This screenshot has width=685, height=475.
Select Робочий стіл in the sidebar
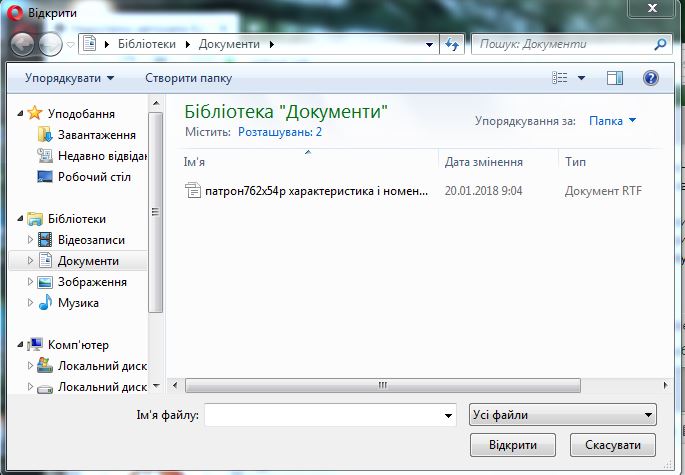point(94,177)
